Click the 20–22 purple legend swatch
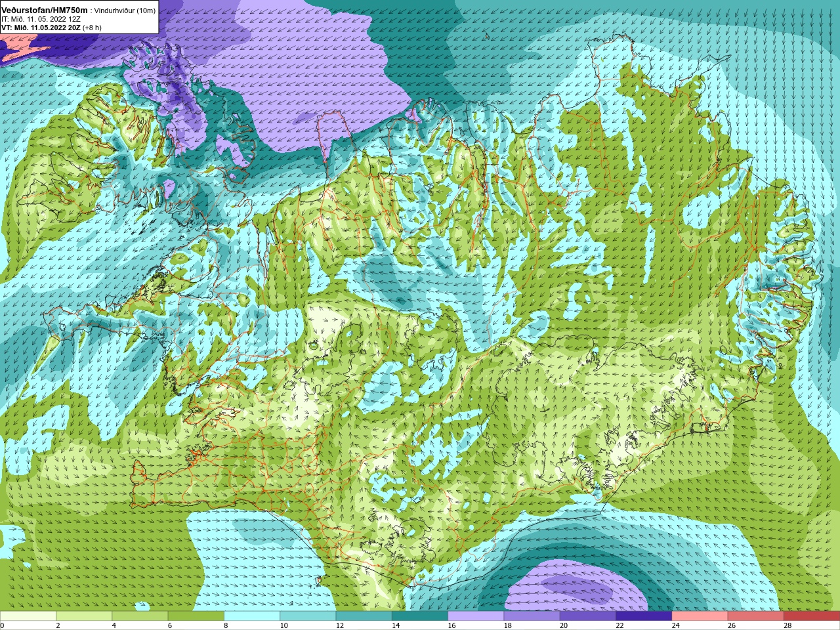Image resolution: width=840 pixels, height=630 pixels. tap(588, 616)
